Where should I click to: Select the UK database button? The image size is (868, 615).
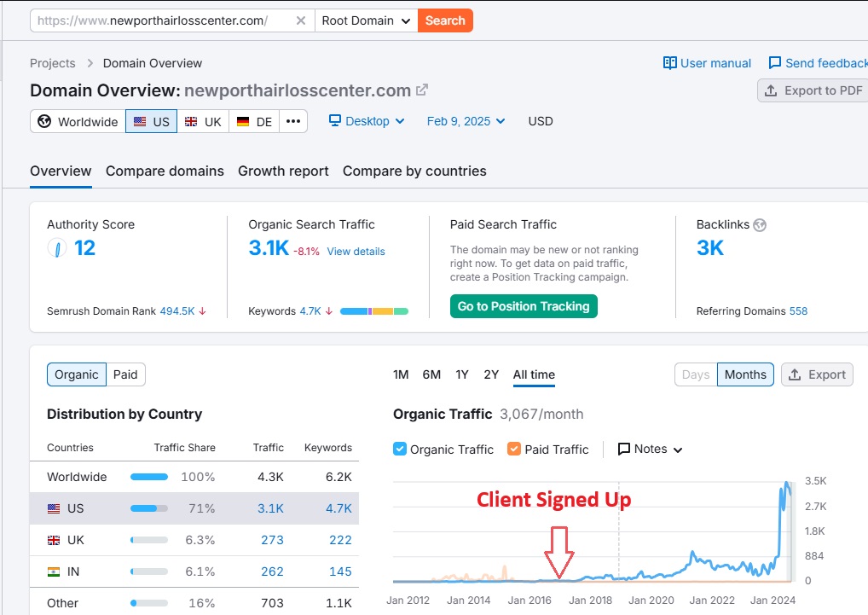pyautogui.click(x=203, y=121)
